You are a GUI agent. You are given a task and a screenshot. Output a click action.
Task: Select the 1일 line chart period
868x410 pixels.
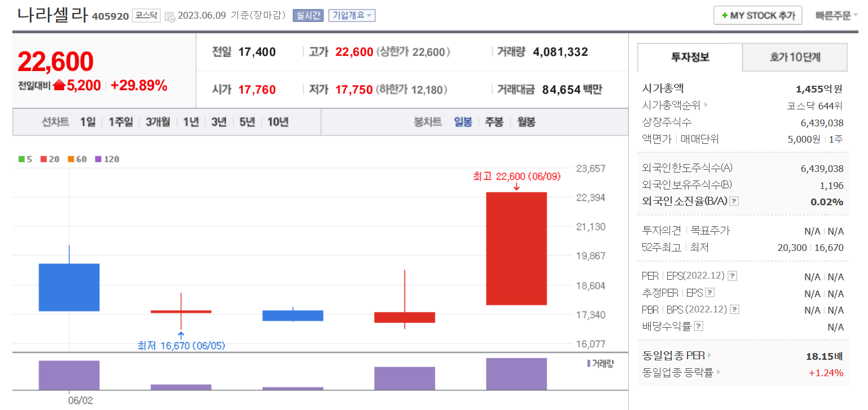tap(87, 122)
